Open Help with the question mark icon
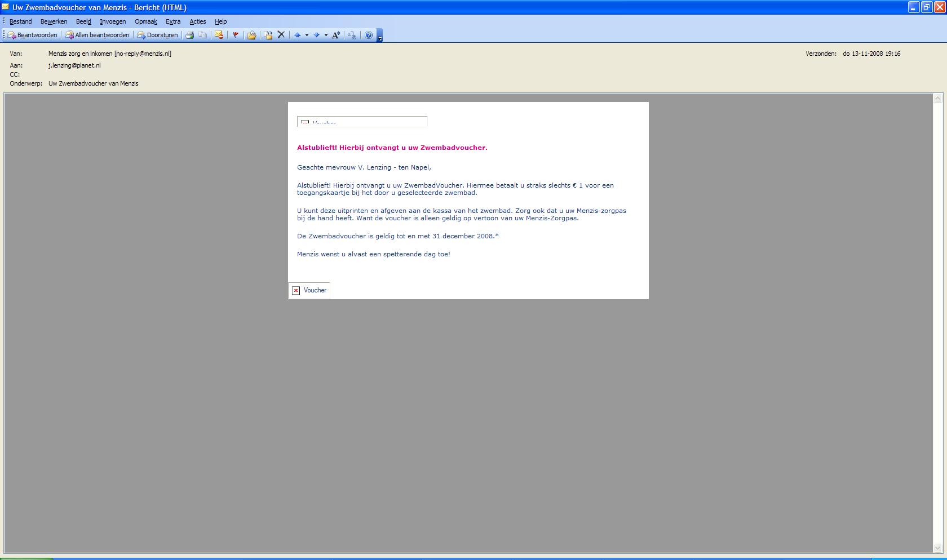 click(369, 35)
